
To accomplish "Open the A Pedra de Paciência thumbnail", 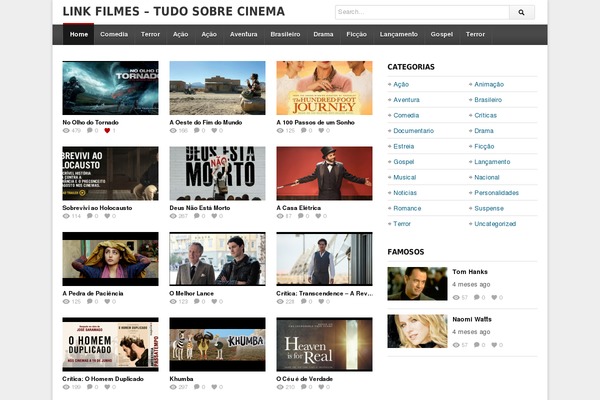I will pyautogui.click(x=111, y=259).
